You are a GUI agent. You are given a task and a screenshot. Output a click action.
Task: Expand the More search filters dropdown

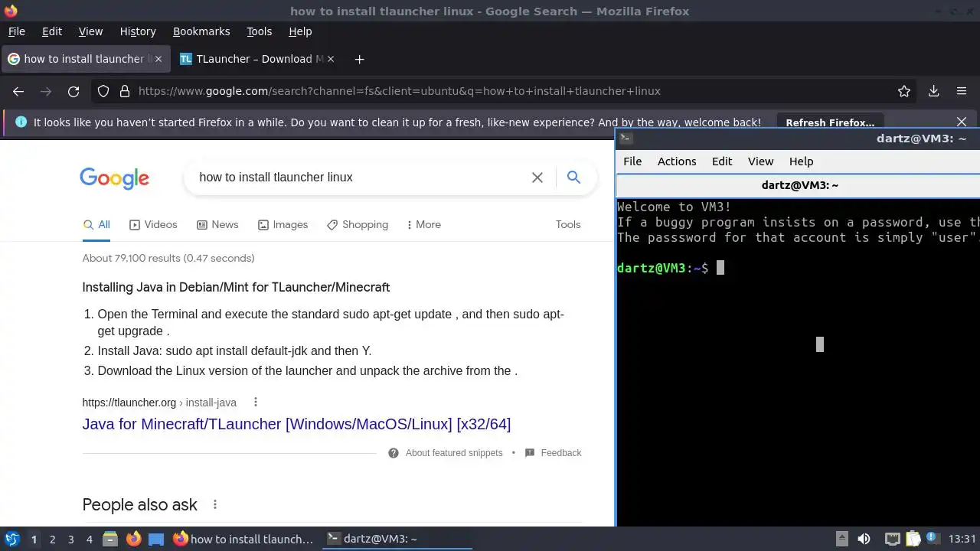tap(423, 225)
